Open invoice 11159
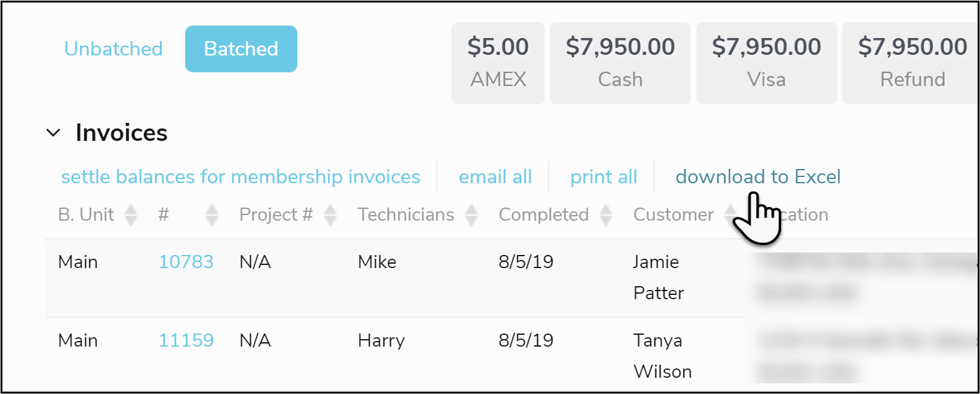 pyautogui.click(x=186, y=340)
